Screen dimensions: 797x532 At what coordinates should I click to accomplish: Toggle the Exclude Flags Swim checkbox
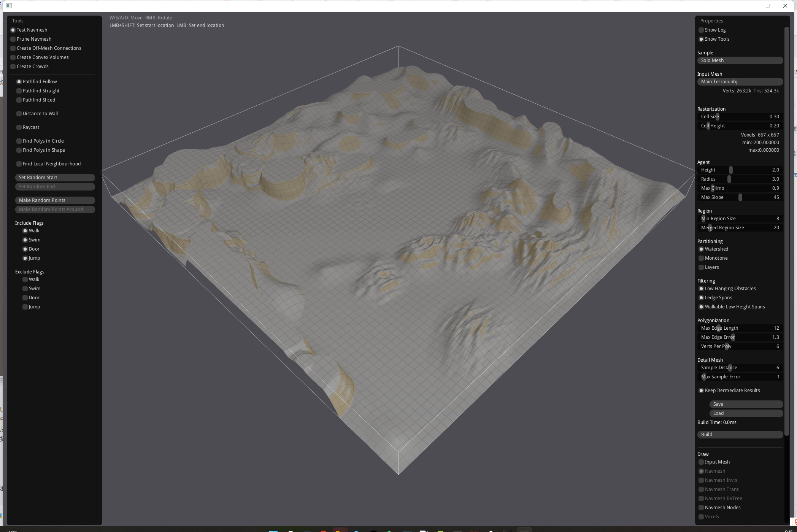coord(25,289)
